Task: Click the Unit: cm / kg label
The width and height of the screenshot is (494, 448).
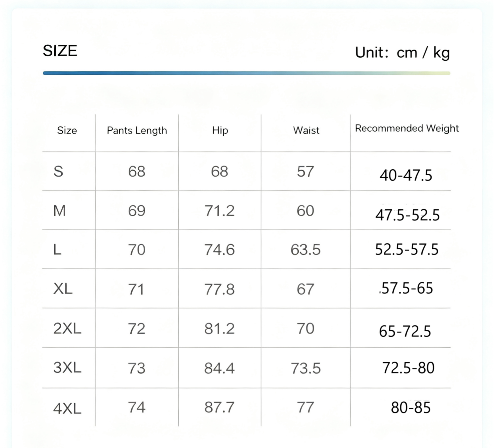Action: click(402, 53)
